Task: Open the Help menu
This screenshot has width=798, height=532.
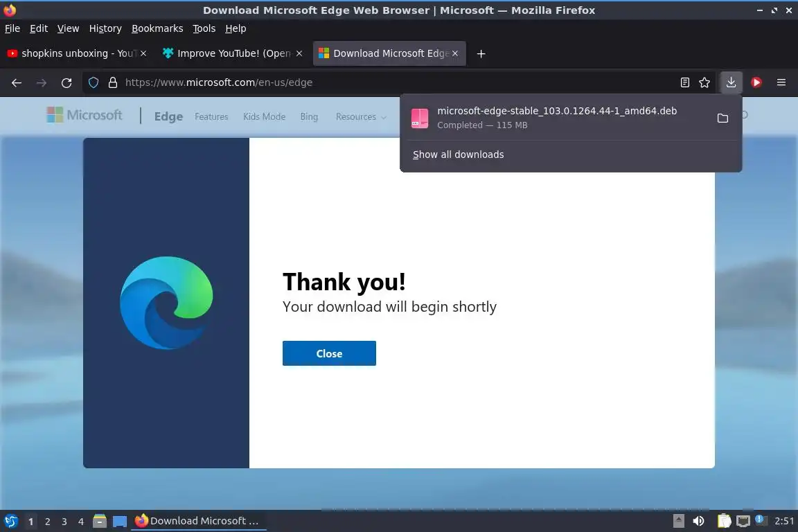Action: pyautogui.click(x=236, y=28)
